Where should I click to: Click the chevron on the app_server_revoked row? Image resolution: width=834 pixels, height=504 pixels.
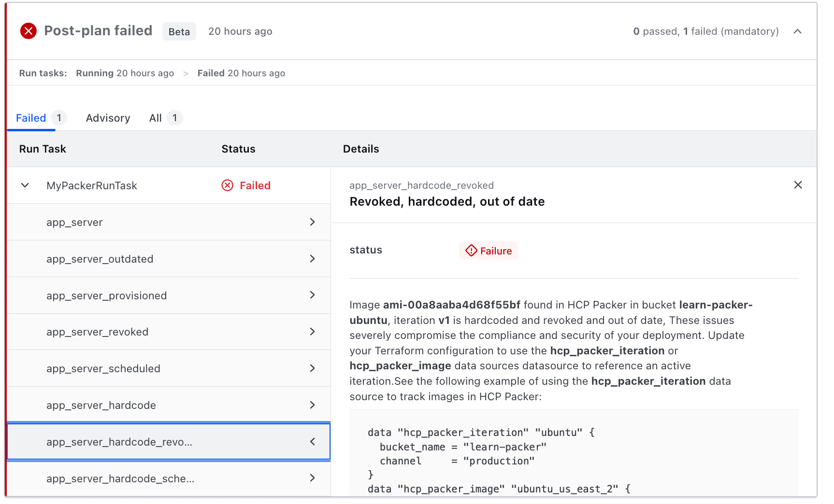point(313,332)
